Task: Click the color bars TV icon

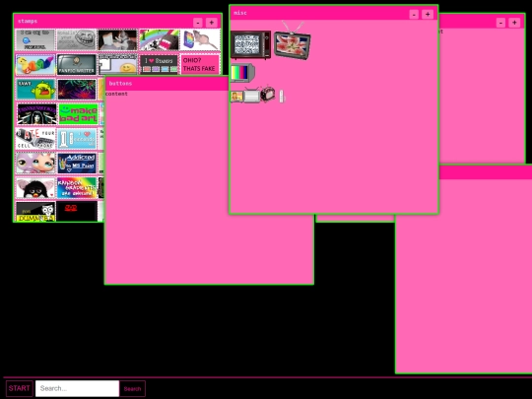Action: (242, 73)
